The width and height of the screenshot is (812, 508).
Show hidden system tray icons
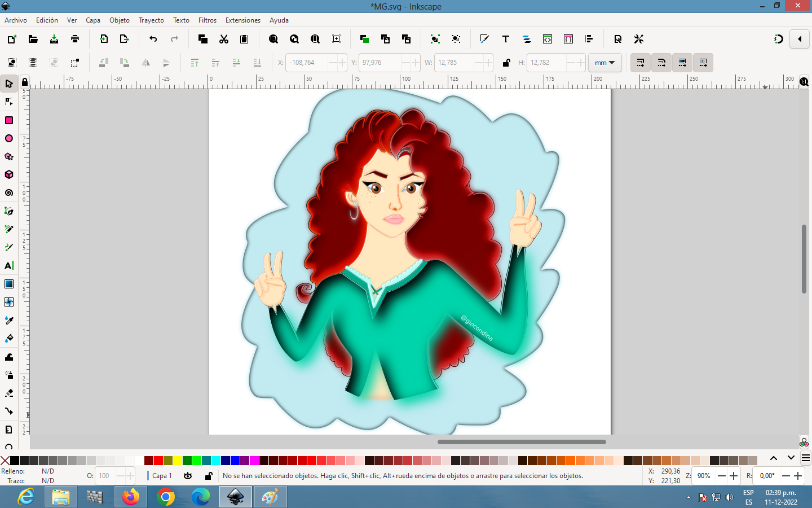coord(689,497)
